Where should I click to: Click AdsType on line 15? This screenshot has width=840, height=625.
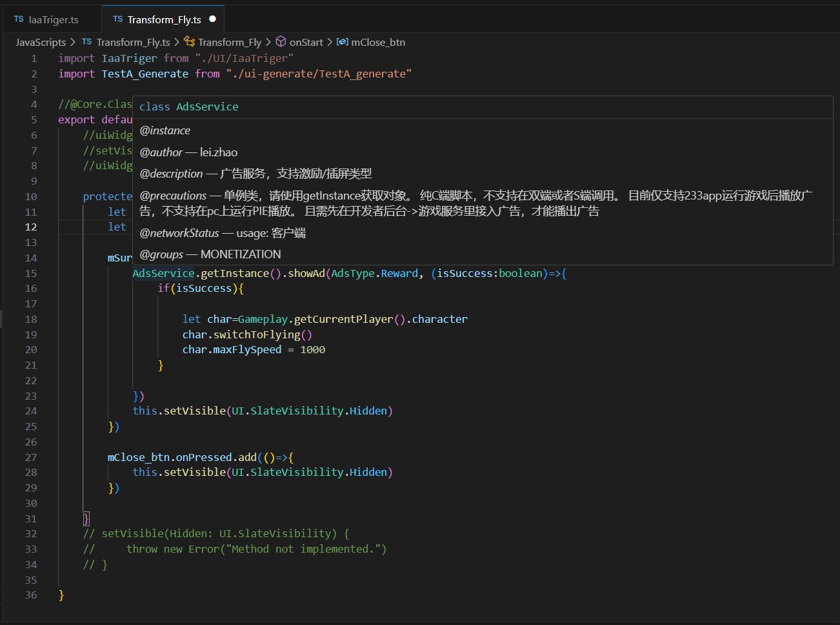[353, 273]
